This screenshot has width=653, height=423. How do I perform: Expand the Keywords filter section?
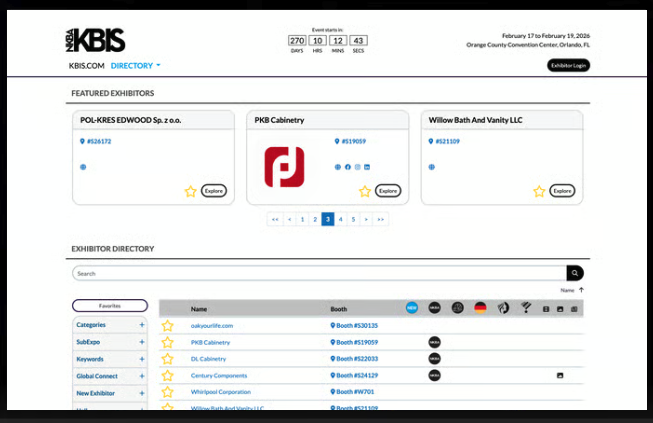[141, 359]
